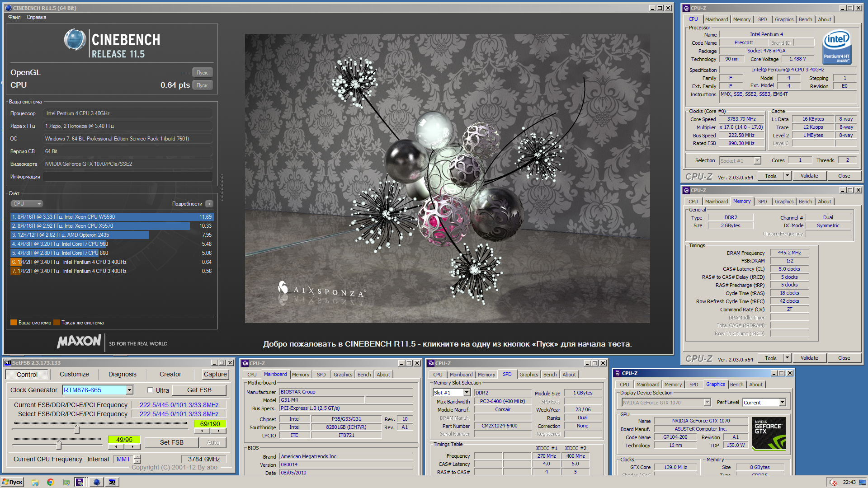Click the MAXON logo in Cinebench
This screenshot has height=488, width=868.
(x=79, y=341)
